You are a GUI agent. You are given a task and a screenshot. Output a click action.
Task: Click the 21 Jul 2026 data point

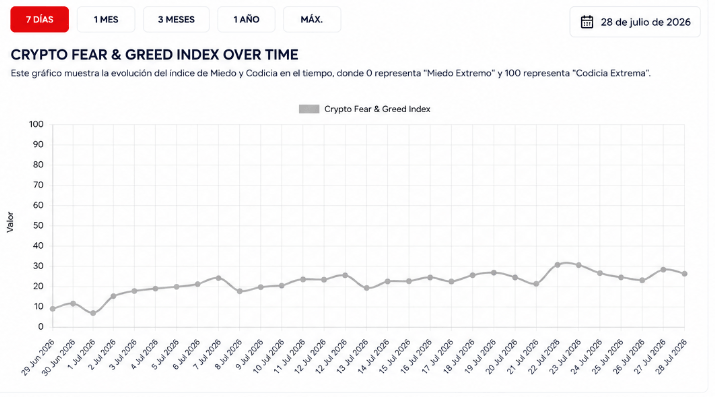[536, 284]
